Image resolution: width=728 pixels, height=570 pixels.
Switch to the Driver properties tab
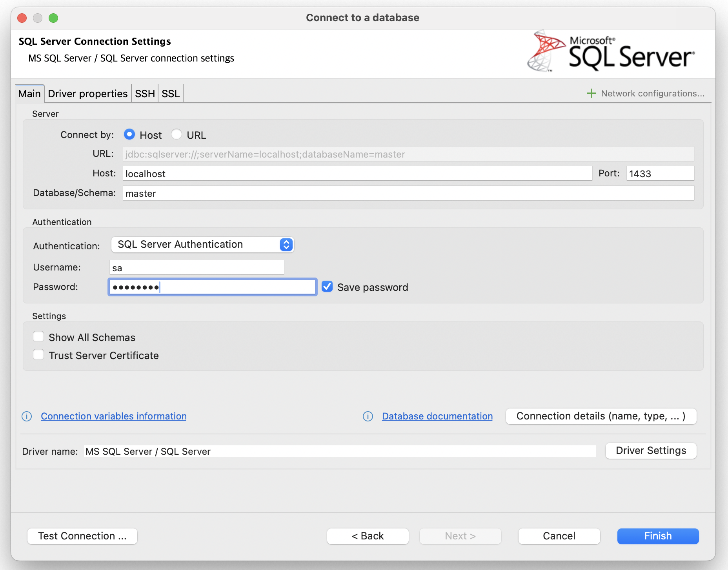88,94
